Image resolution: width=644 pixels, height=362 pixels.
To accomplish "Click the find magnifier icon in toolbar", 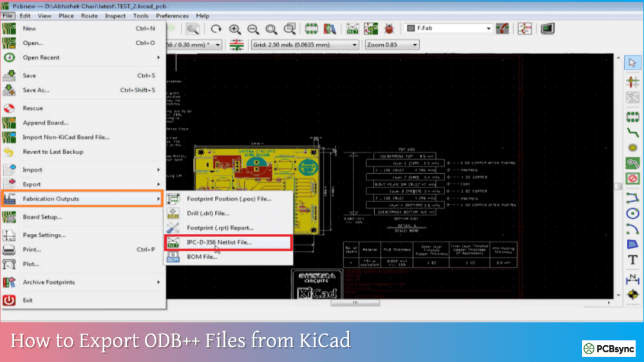I will point(193,29).
